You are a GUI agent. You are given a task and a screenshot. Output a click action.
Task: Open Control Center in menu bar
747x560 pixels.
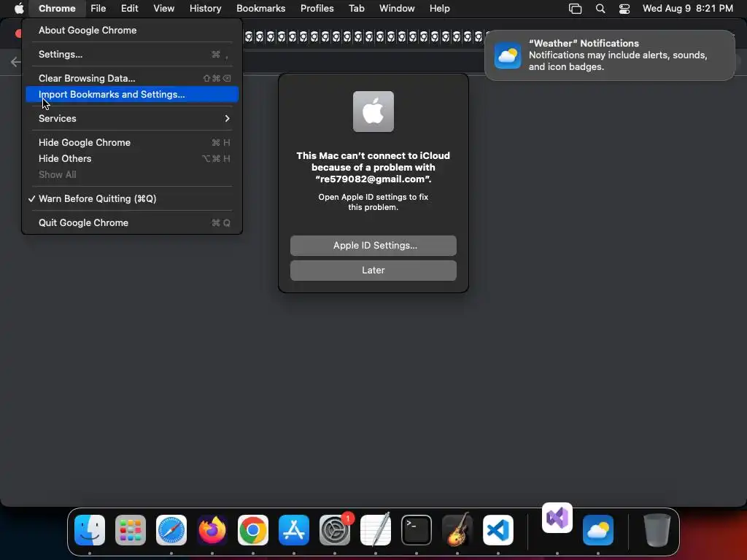[x=624, y=9]
